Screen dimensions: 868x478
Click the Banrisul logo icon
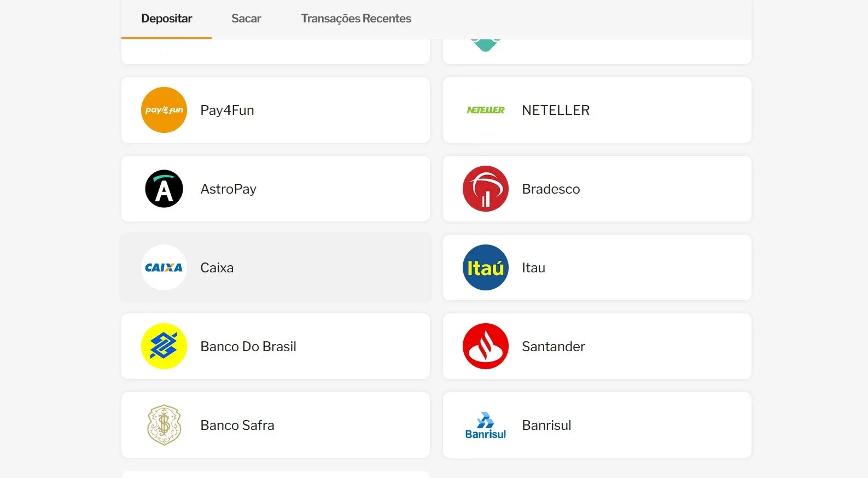pos(486,425)
